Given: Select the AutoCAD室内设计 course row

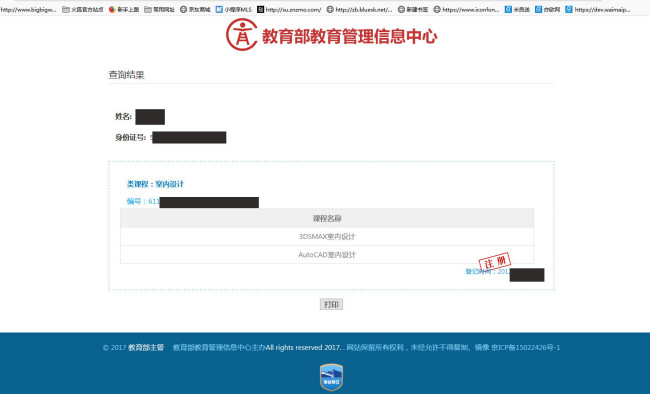Looking at the screenshot, I should [327, 255].
